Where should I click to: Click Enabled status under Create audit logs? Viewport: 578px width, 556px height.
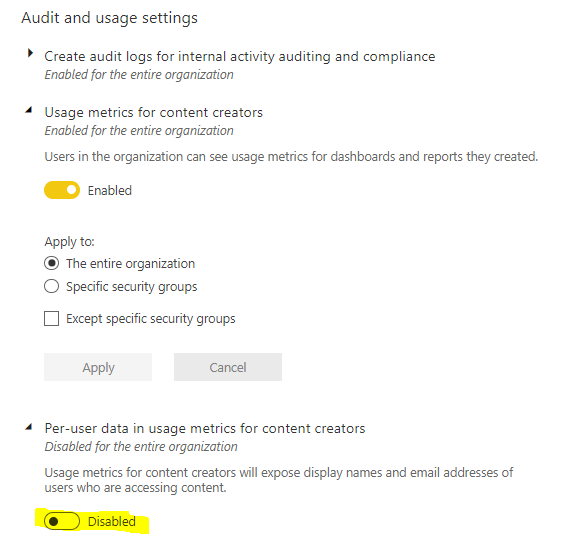click(139, 75)
